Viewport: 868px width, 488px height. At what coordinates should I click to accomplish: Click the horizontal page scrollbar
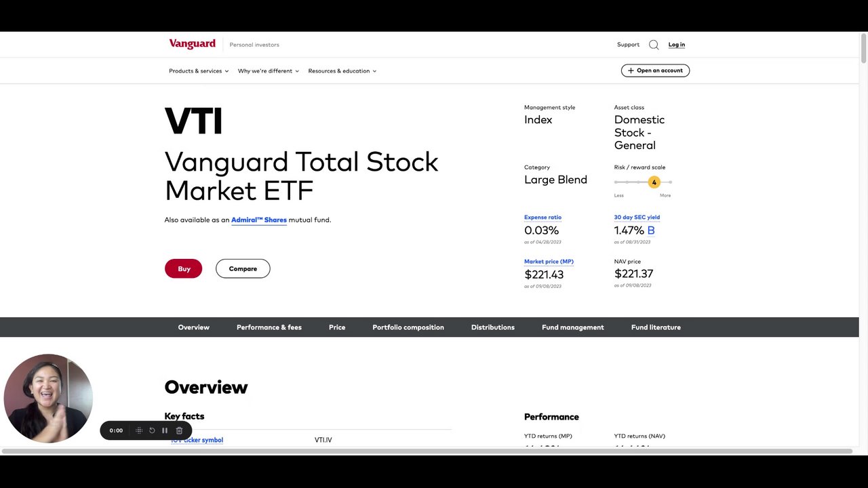point(427,451)
